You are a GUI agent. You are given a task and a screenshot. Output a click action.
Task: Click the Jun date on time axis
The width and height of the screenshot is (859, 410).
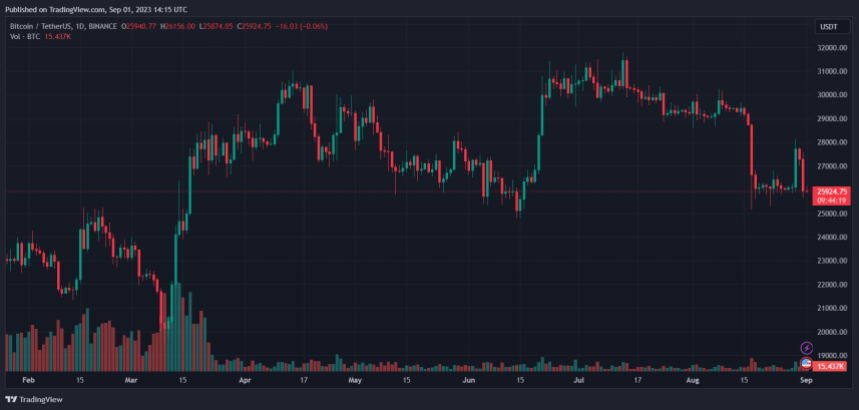point(467,380)
